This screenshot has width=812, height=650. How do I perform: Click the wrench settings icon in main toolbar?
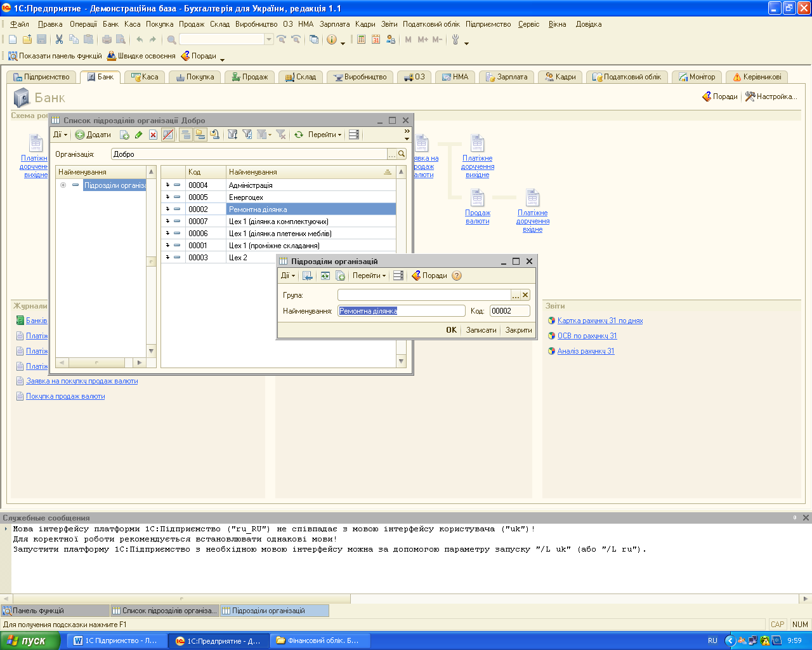[x=455, y=39]
